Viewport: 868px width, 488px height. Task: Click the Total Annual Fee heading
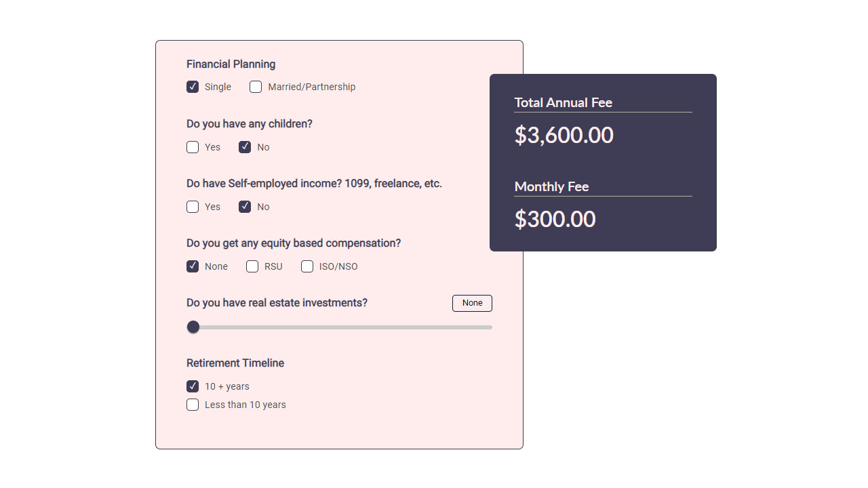[x=564, y=102]
